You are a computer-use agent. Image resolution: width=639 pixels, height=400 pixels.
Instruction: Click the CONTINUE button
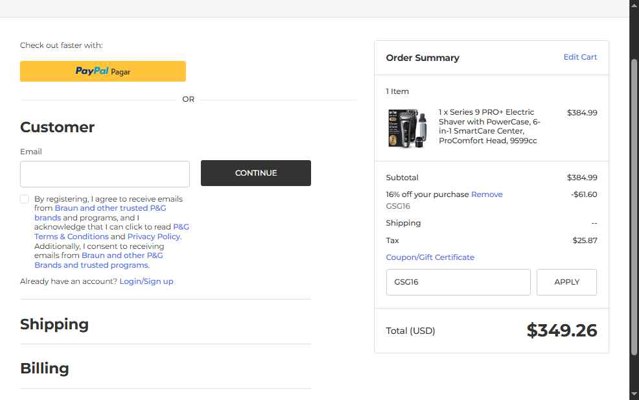point(256,173)
